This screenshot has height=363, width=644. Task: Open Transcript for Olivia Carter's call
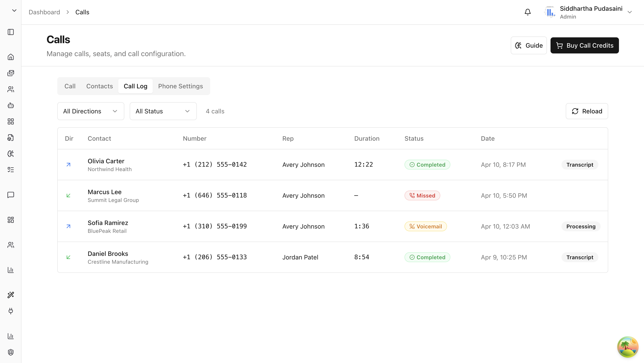pyautogui.click(x=580, y=165)
